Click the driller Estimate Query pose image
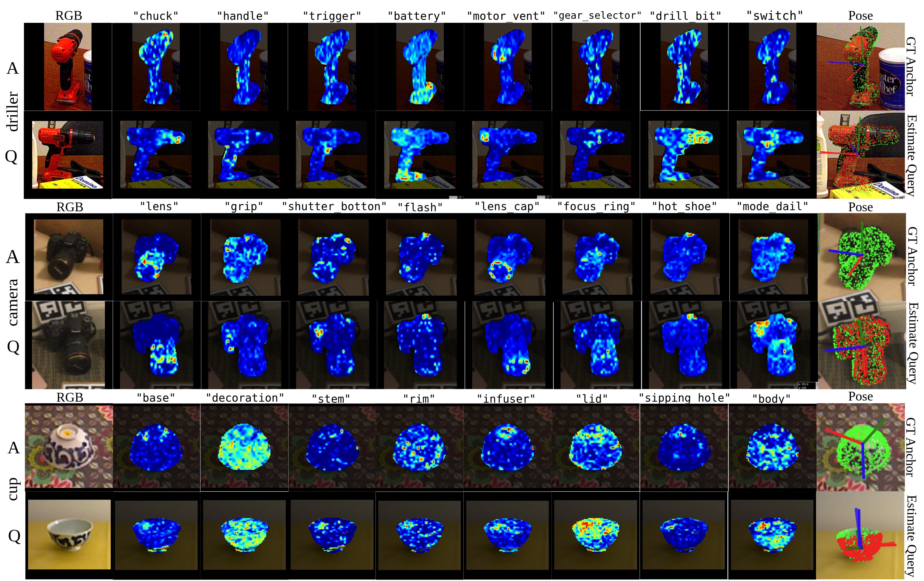Viewport: 924px width, 581px height. click(860, 155)
